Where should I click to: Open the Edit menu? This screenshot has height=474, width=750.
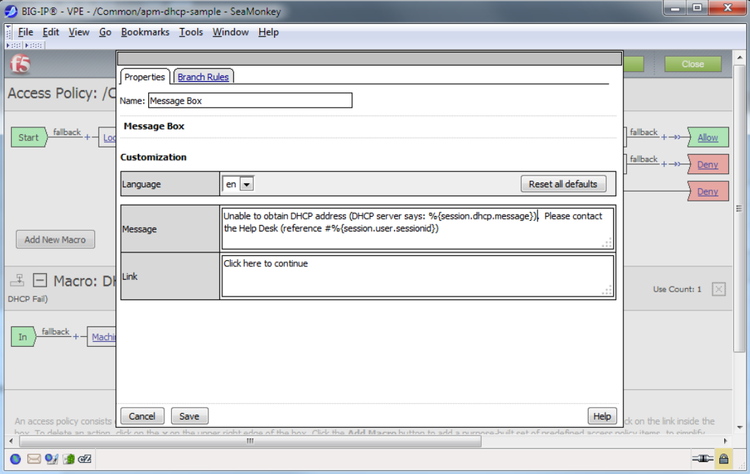51,32
